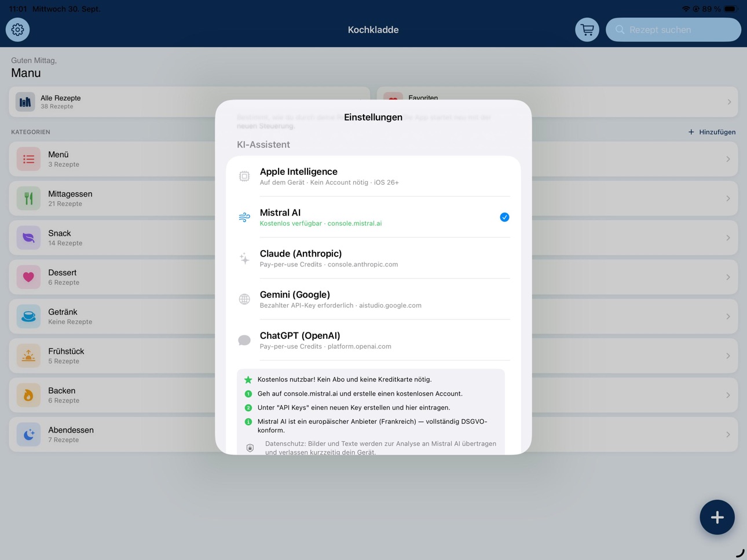Click the Kochkladde app title
Screen dimensions: 747x560
pos(373,30)
